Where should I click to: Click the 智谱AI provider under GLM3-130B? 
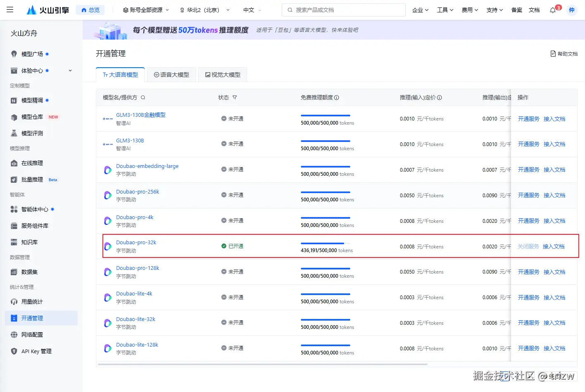click(x=123, y=149)
